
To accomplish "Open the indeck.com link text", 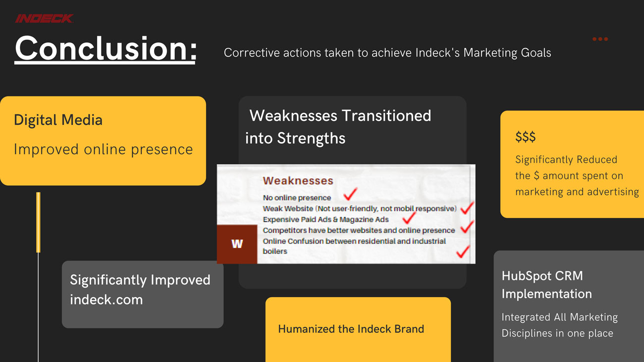I will tap(106, 300).
